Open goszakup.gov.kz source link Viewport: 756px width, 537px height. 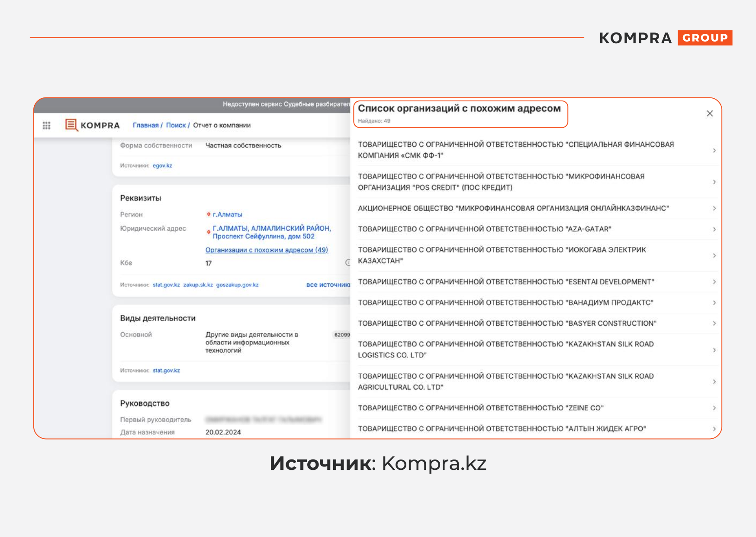237,285
